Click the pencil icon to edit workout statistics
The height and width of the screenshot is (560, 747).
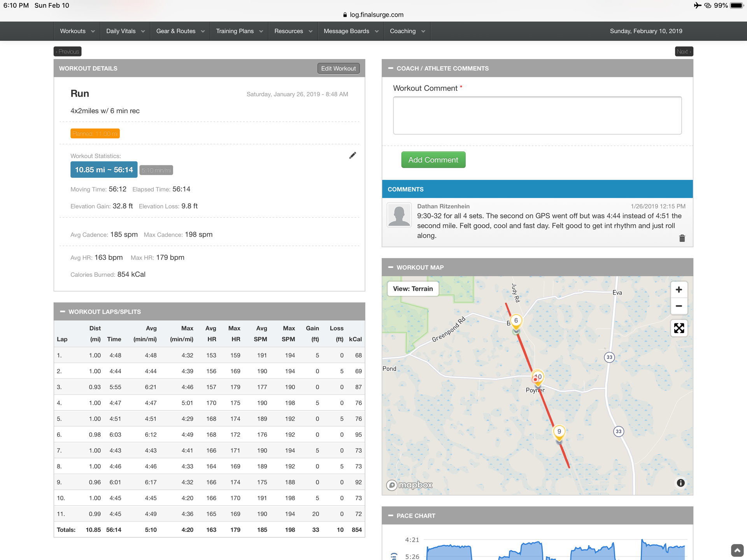tap(352, 156)
